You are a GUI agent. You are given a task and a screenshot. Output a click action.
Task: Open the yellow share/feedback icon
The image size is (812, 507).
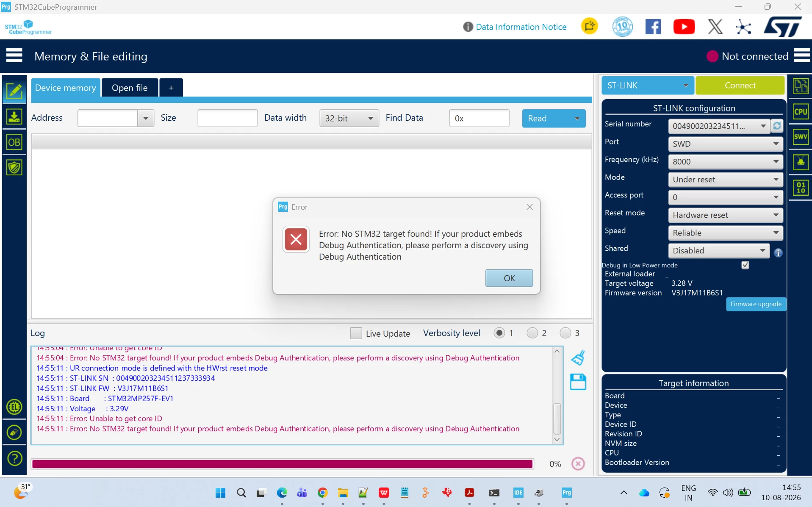click(589, 26)
